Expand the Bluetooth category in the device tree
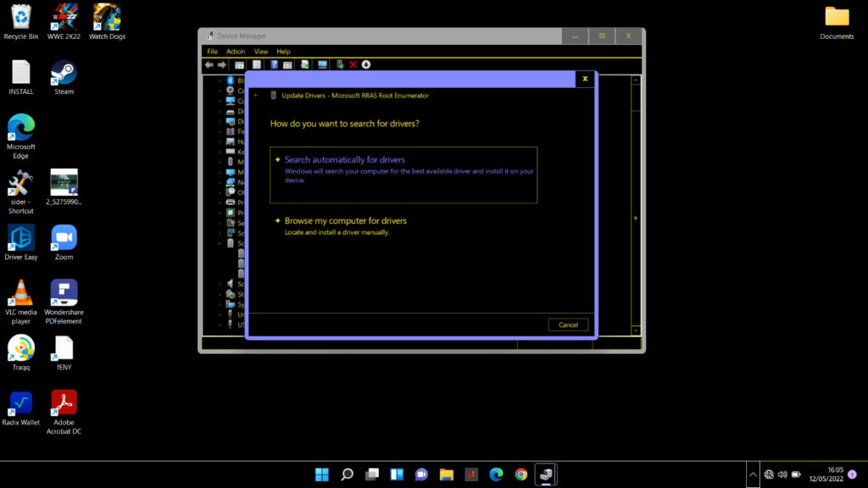The width and height of the screenshot is (868, 488). [219, 79]
